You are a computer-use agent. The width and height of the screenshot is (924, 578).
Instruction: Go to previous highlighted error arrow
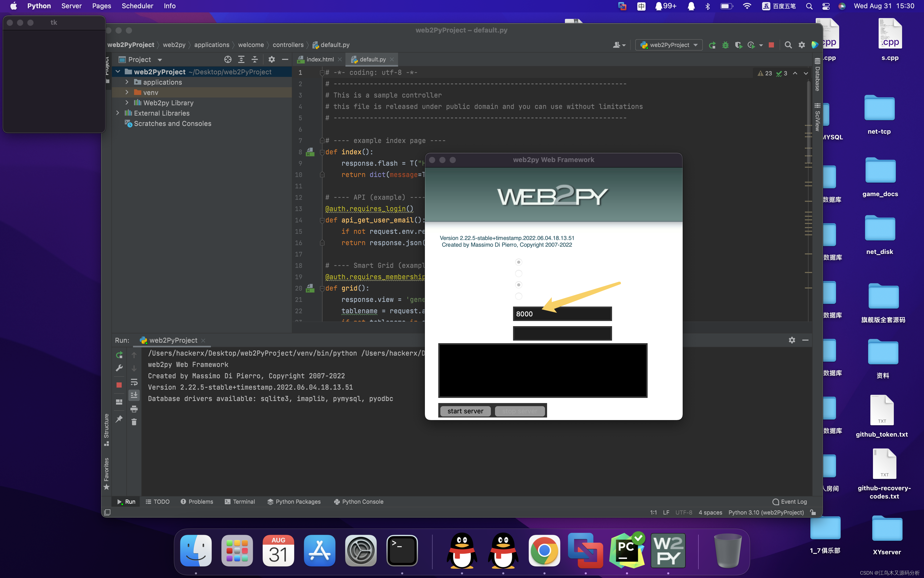pyautogui.click(x=795, y=73)
